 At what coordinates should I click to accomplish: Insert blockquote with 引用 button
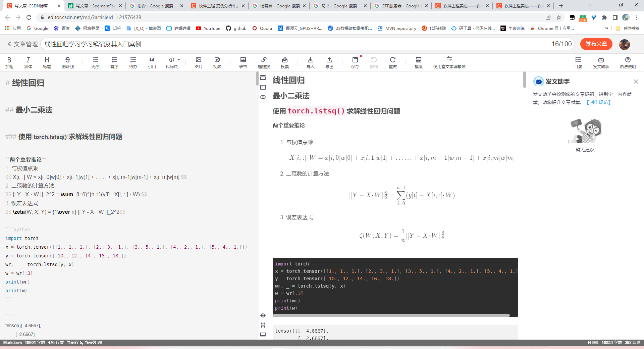point(152,62)
